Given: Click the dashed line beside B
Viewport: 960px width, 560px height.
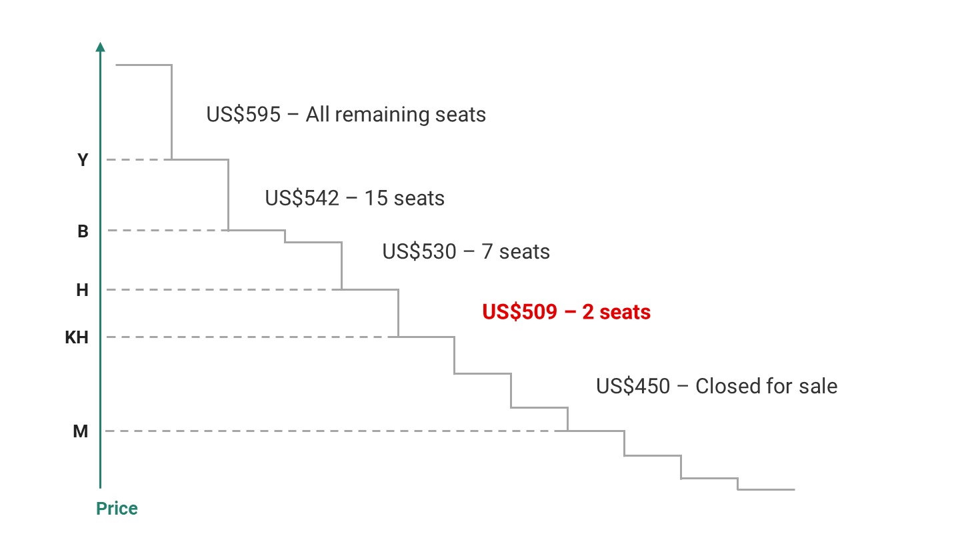Looking at the screenshot, I should click(167, 231).
